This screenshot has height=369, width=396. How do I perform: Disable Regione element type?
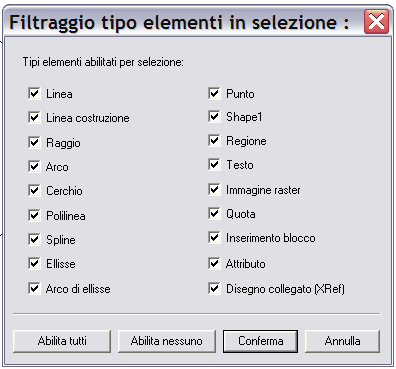pos(214,140)
